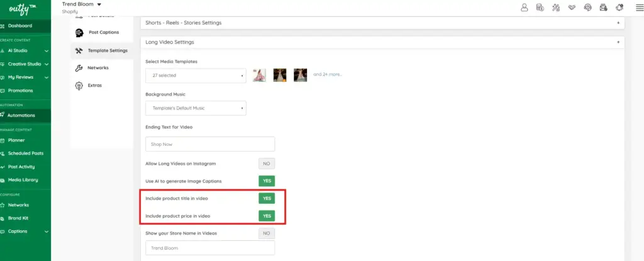Switch to the Template Settings tab
This screenshot has height=261, width=644.
tap(102, 50)
